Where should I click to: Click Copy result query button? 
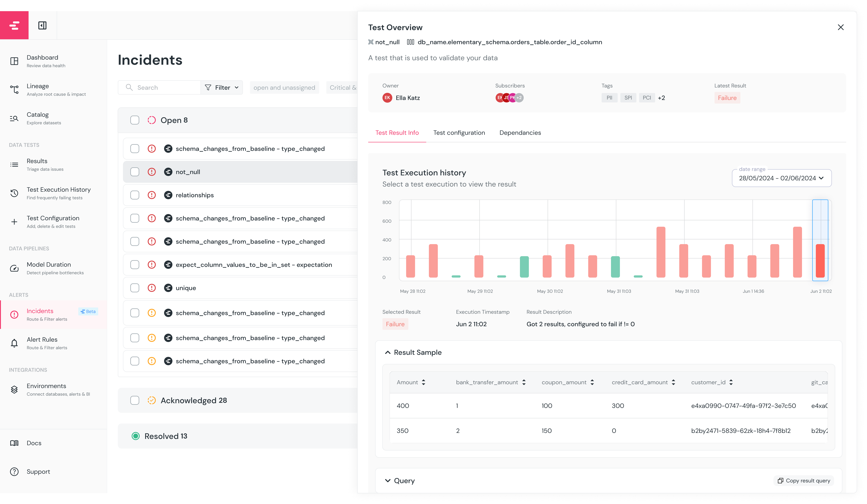[803, 481]
